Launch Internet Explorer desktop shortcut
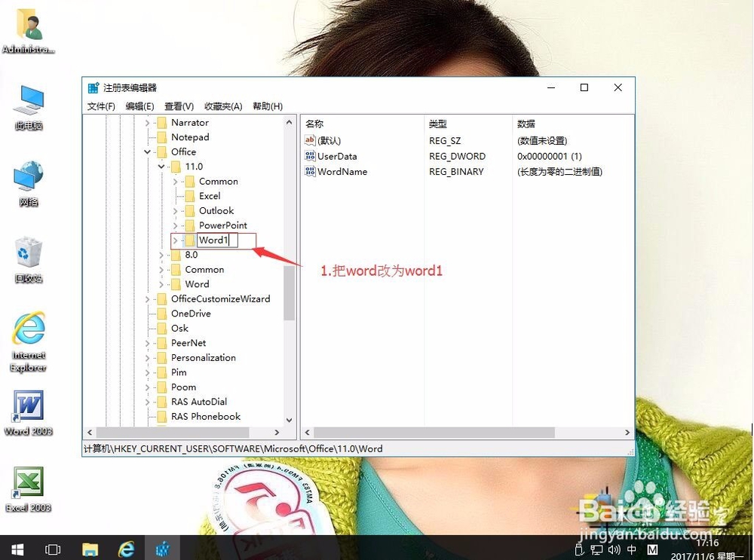The height and width of the screenshot is (560, 754). [29, 341]
